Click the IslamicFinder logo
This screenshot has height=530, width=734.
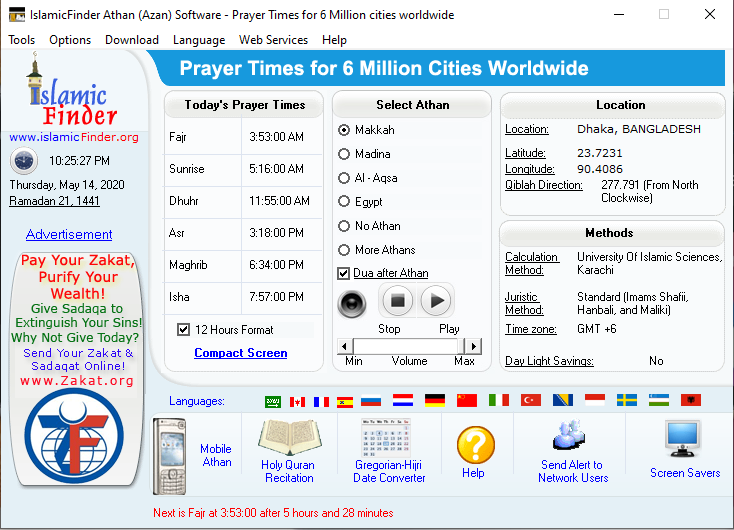71,90
